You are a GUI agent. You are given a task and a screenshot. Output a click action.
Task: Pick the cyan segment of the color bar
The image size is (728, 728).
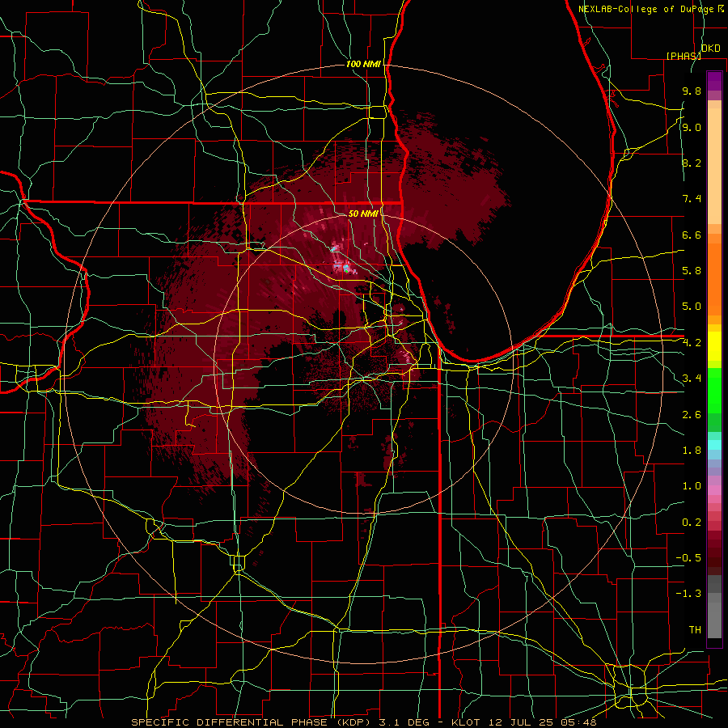pyautogui.click(x=714, y=445)
